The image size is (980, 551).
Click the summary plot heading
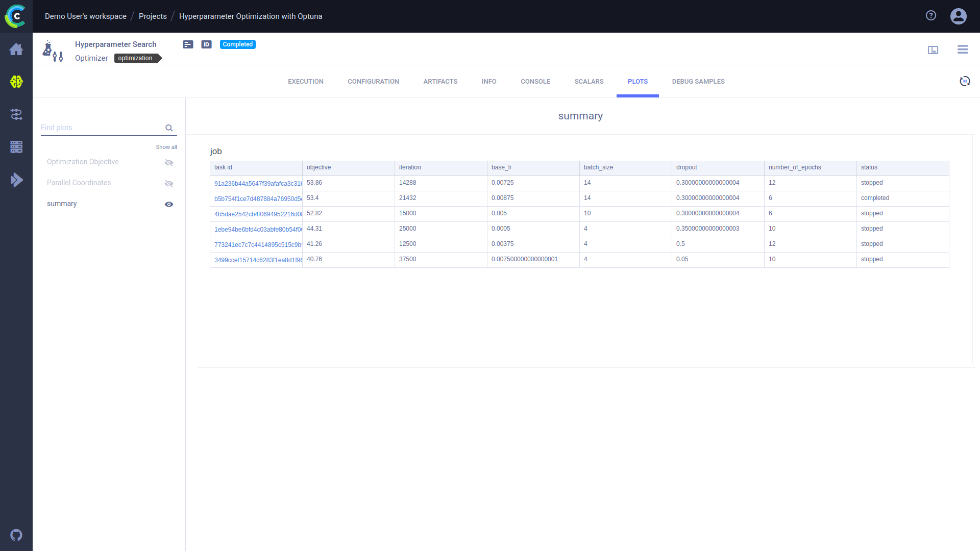tap(580, 116)
